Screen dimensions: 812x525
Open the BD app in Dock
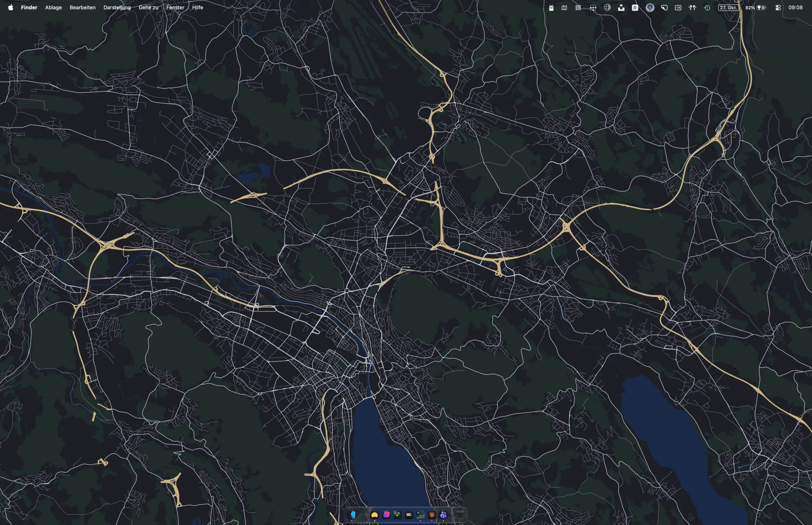tap(409, 515)
